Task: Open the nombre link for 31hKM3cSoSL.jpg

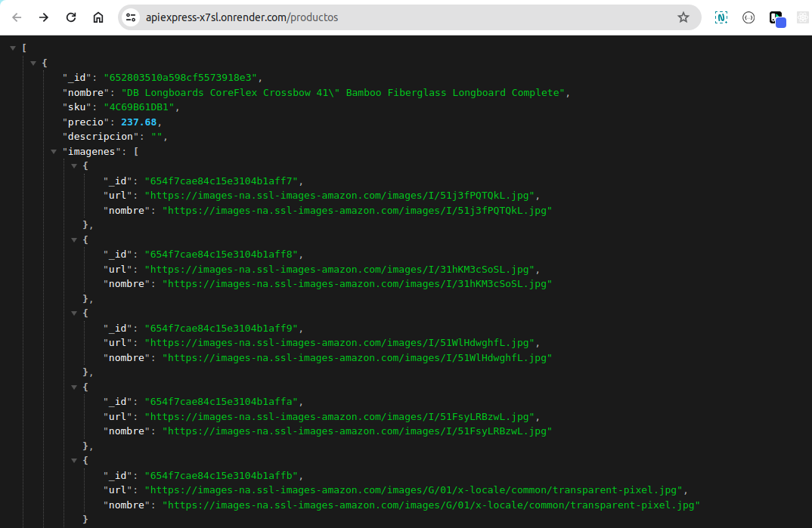Action: point(358,284)
